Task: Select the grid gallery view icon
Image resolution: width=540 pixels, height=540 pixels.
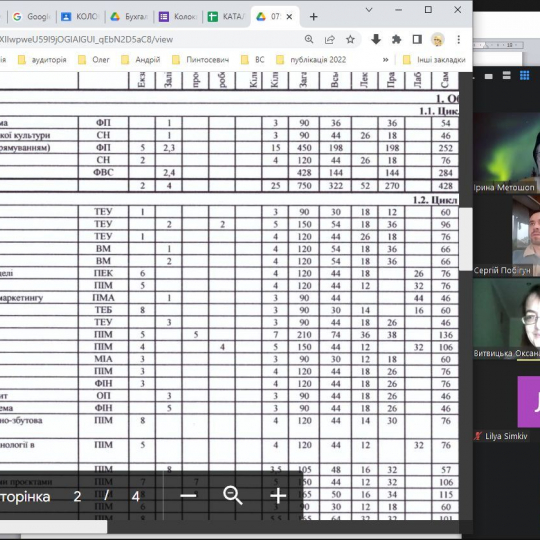Action: click(525, 75)
